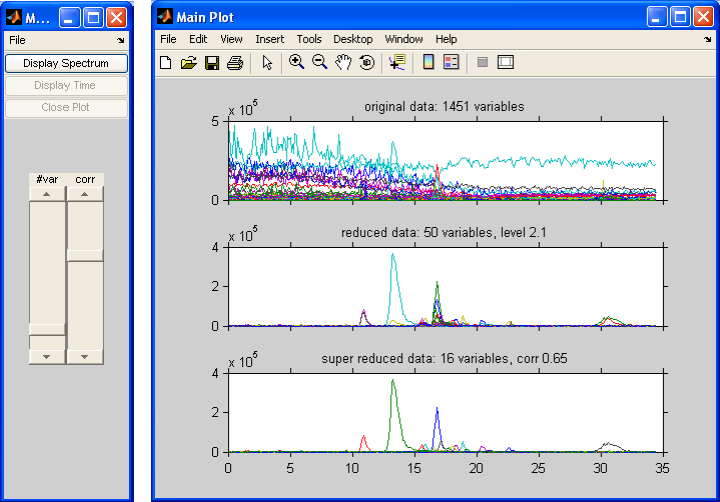Print the figure using printer icon

[x=235, y=62]
